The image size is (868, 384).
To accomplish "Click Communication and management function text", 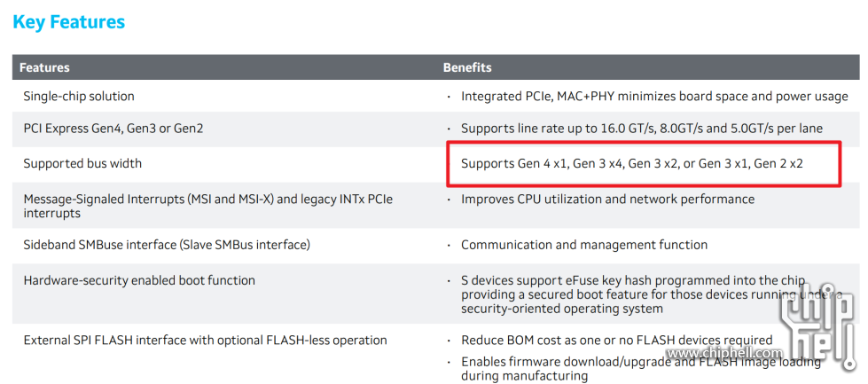I will click(x=584, y=245).
